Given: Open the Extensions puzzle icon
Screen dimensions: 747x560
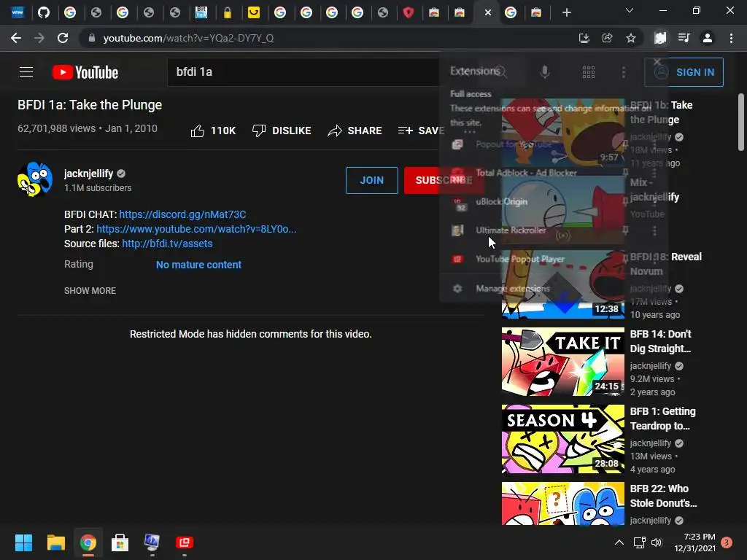Looking at the screenshot, I should 660,38.
